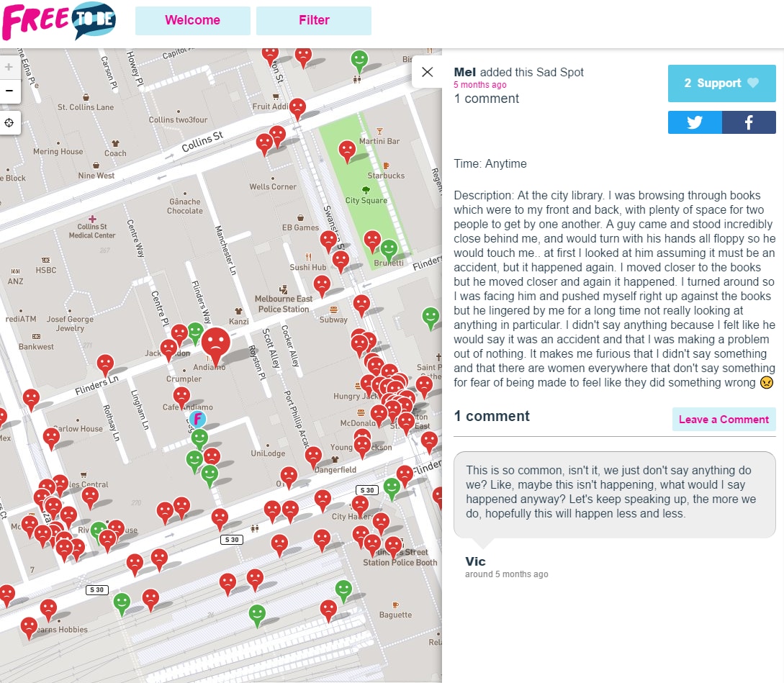
Task: Zoom in on the map
Action: click(9, 68)
